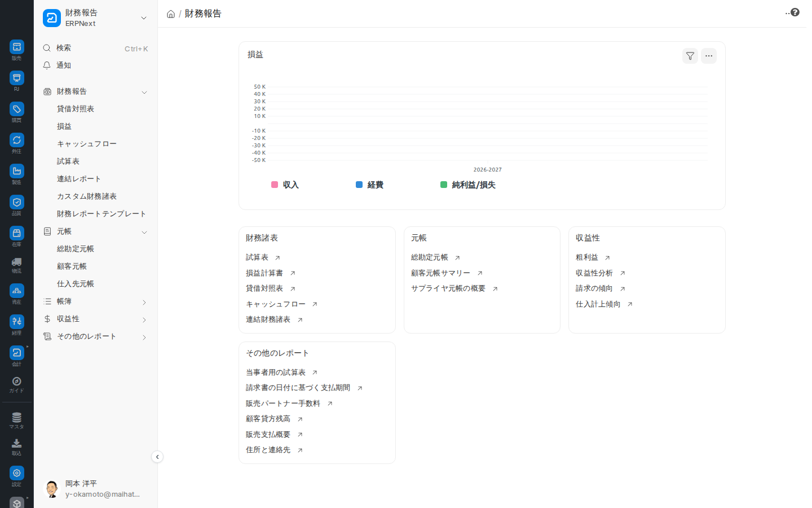Select 連結レポート in the sidebar
The height and width of the screenshot is (508, 812).
click(79, 179)
